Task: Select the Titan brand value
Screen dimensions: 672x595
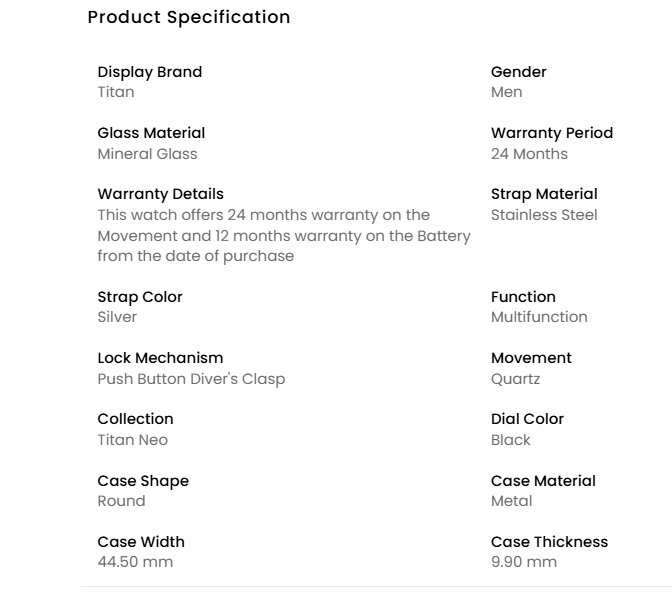Action: (115, 92)
